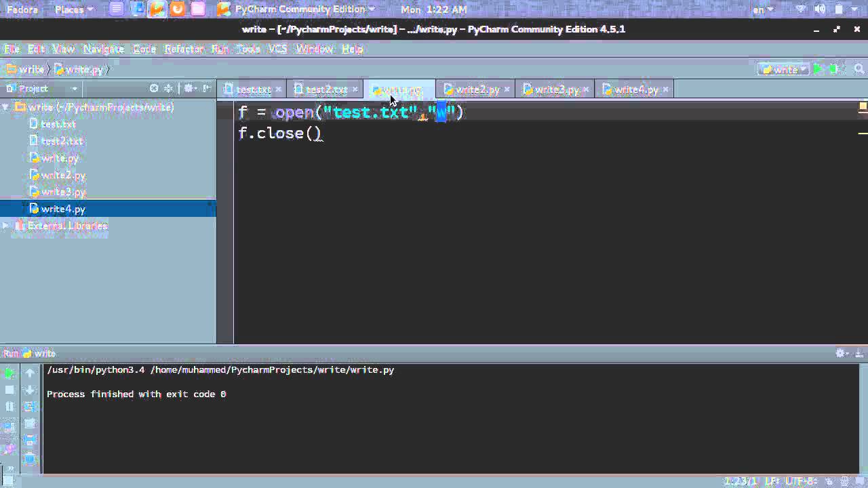Open the Navigate menu
Screen dimensions: 868x488
pos(103,49)
